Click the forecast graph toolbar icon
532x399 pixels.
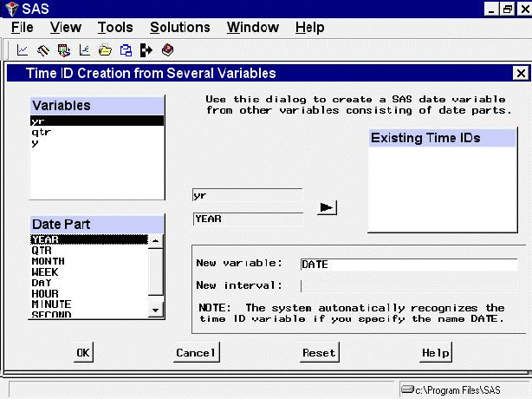pyautogui.click(x=85, y=49)
